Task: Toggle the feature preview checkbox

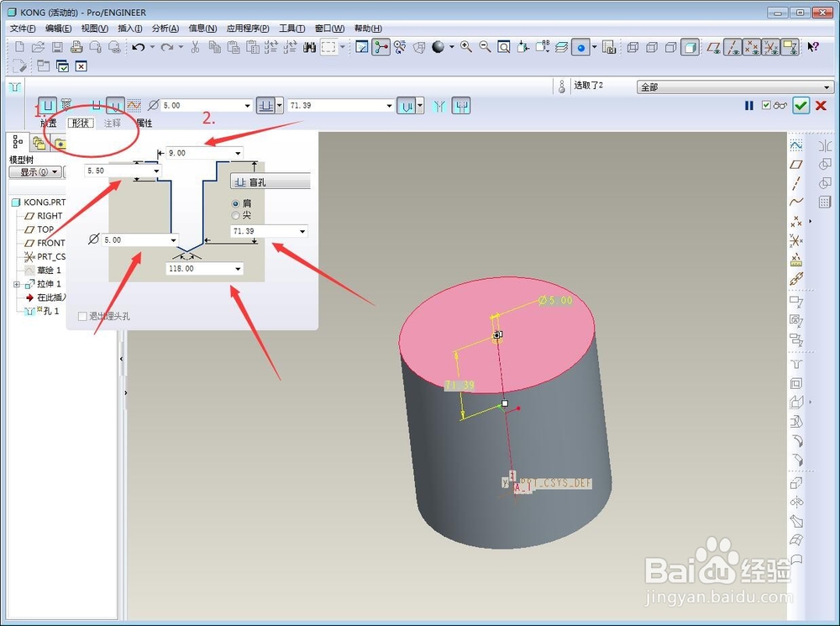Action: 766,105
